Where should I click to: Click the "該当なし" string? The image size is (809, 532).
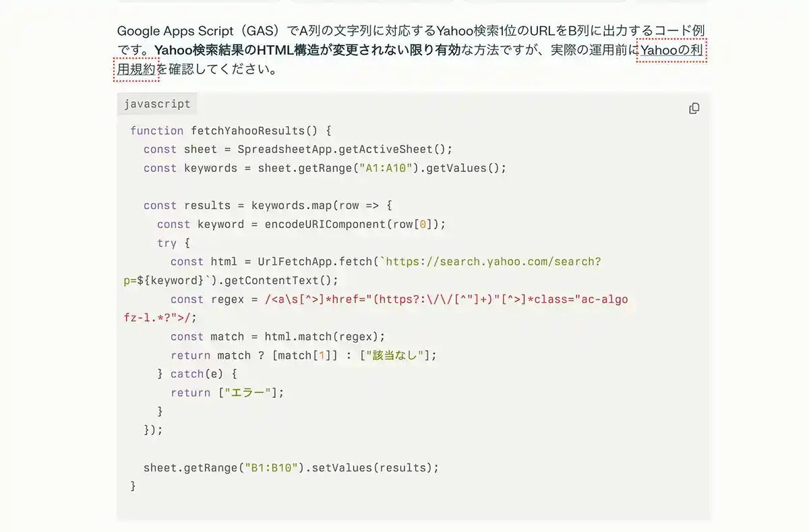[x=396, y=355]
